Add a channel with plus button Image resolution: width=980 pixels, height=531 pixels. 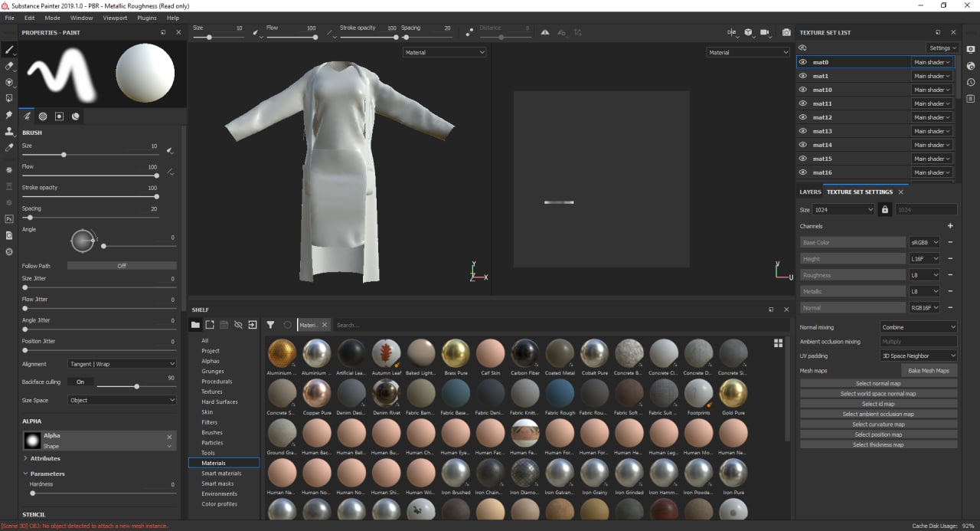[950, 226]
